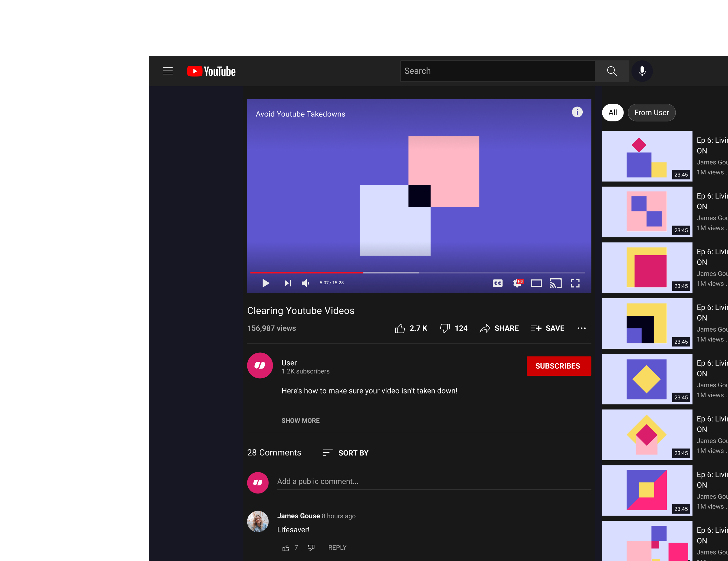728x561 pixels.
Task: Open thumbnail with yellow diamond in purple square
Action: tap(647, 379)
